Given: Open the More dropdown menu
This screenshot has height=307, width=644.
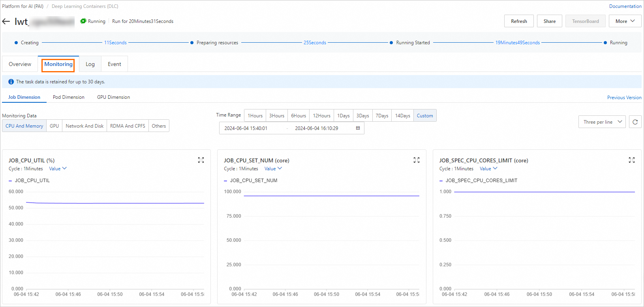Looking at the screenshot, I should [x=625, y=21].
